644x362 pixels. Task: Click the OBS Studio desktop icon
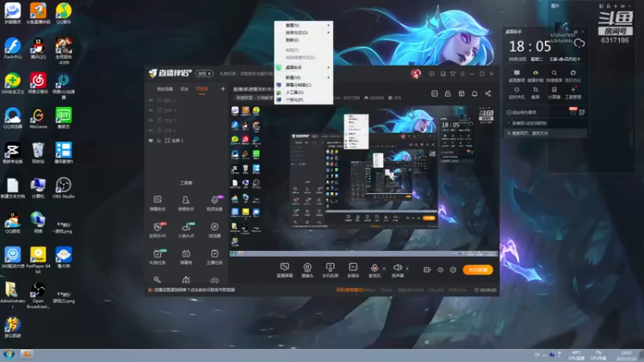click(64, 187)
